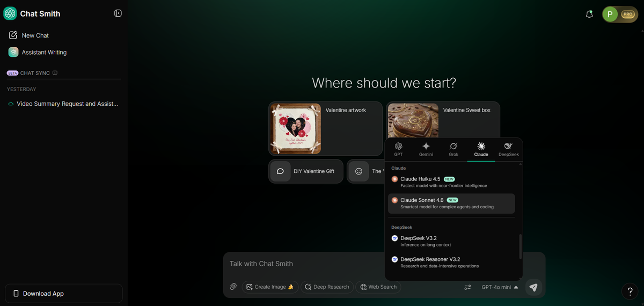Click Create Image button
644x306 pixels.
tap(270, 287)
